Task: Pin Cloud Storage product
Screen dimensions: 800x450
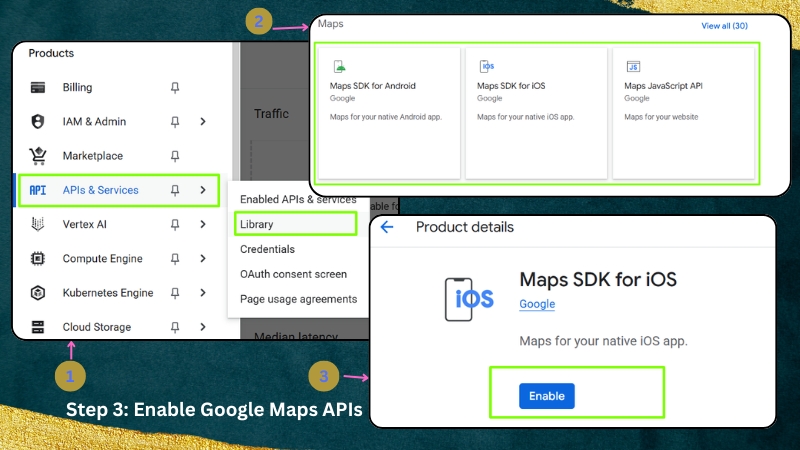Action: (175, 327)
